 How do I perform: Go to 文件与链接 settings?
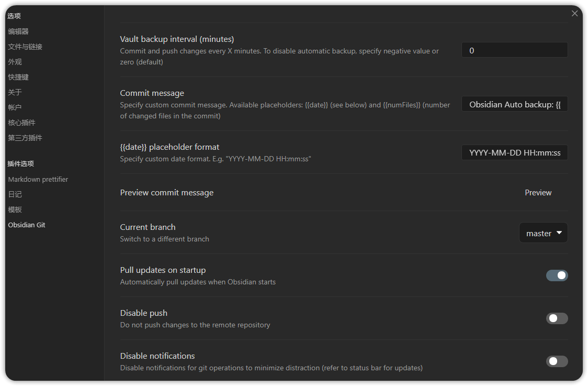25,47
